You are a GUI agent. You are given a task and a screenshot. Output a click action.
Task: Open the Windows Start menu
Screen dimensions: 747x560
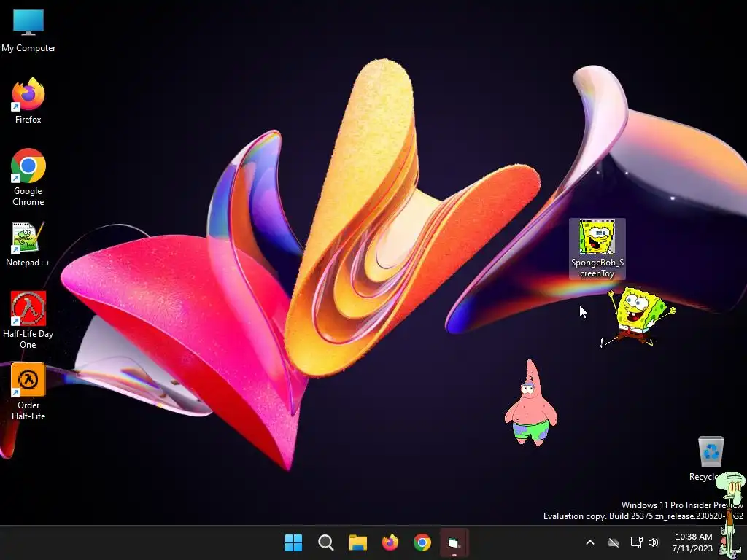click(293, 542)
